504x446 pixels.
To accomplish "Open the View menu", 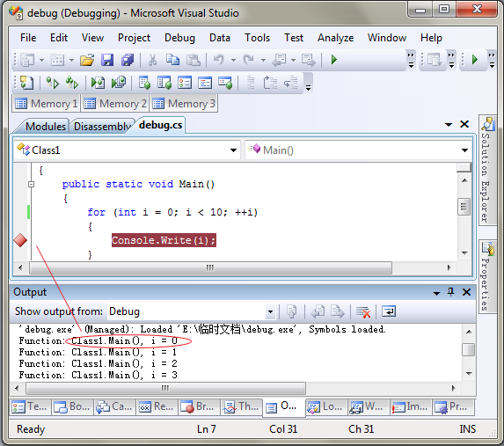I will click(x=92, y=38).
